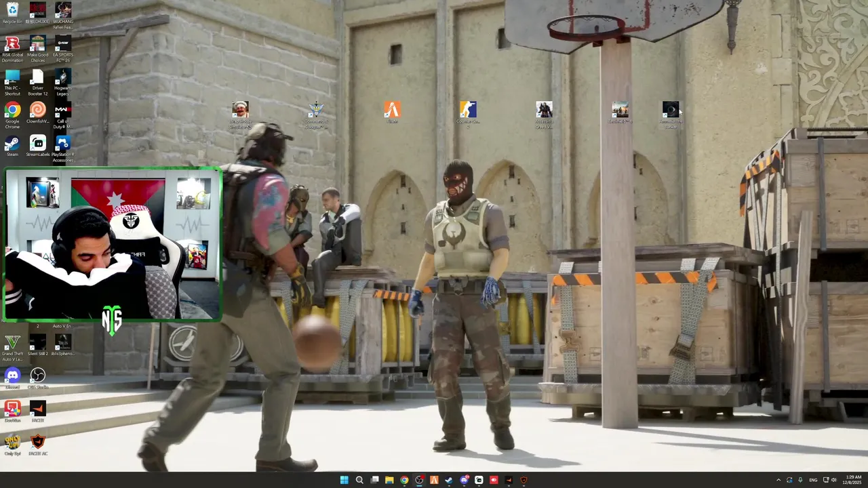Select This PC shortcut on desktop
868x488 pixels.
point(12,82)
